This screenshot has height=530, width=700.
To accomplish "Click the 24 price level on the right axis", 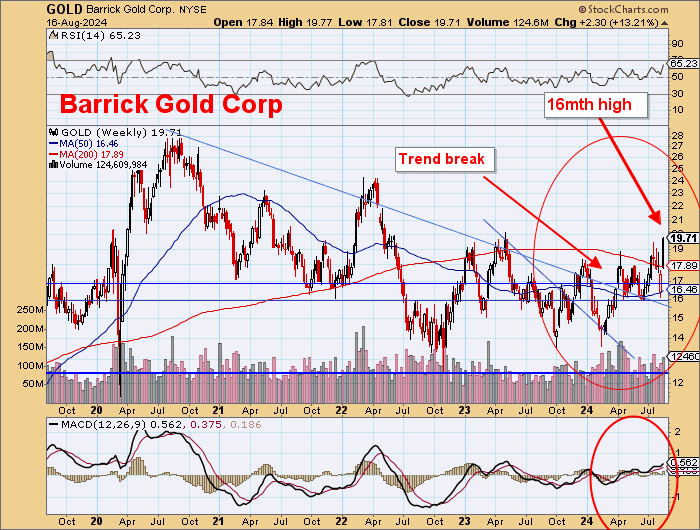I will (677, 181).
